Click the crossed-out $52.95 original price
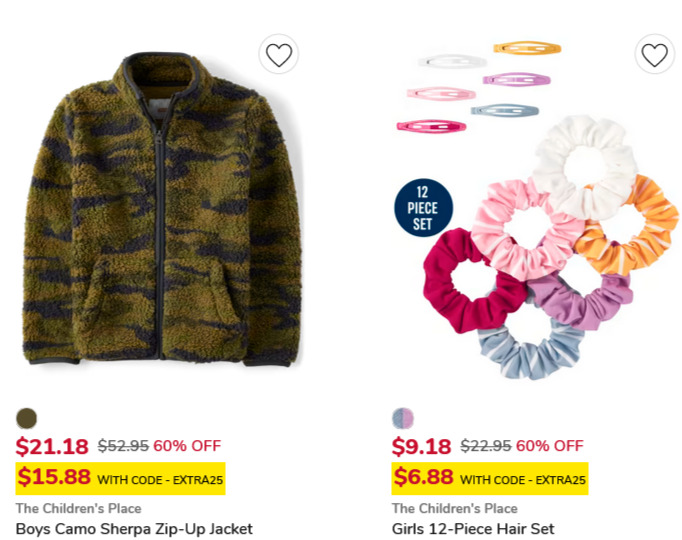Screen dimensions: 682x540 click(123, 446)
